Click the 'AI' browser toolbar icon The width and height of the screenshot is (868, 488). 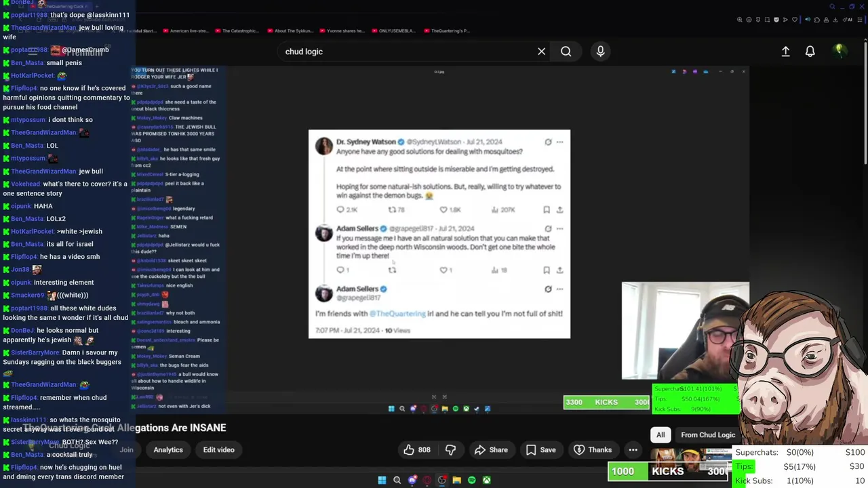click(849, 20)
